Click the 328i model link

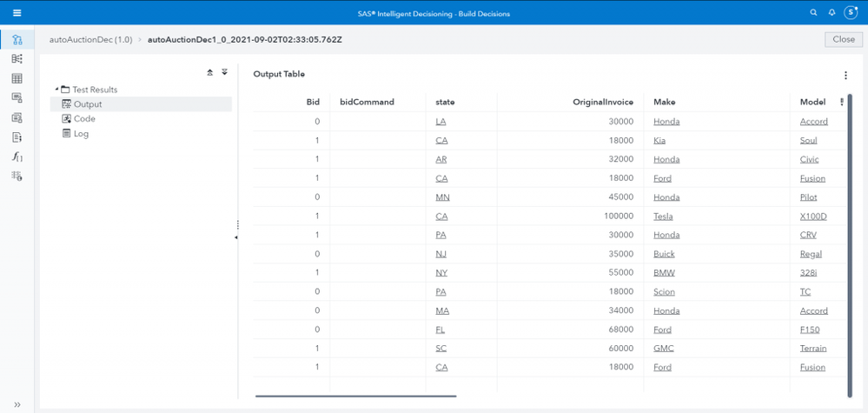point(809,273)
